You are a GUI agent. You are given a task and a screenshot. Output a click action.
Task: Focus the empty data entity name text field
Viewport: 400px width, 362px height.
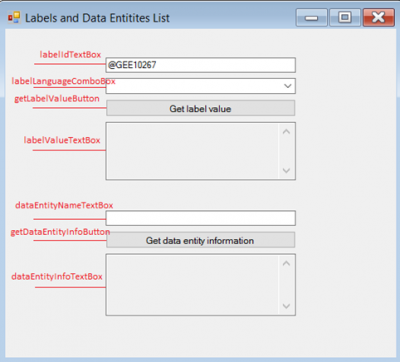[201, 218]
